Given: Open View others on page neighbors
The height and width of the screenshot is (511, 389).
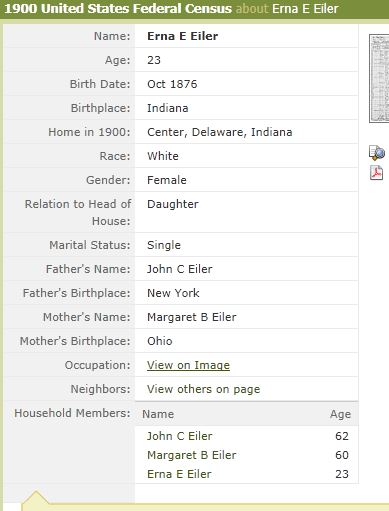Looking at the screenshot, I should point(203,389).
